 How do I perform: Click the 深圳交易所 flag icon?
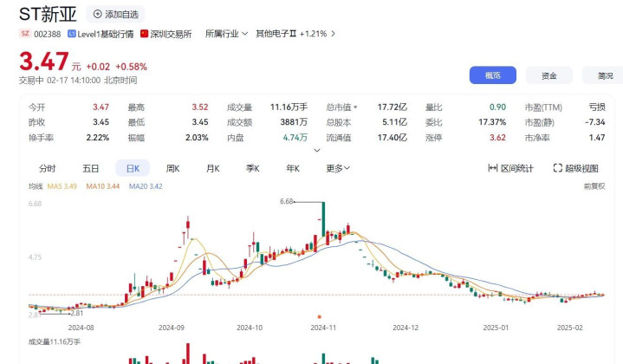pyautogui.click(x=144, y=34)
